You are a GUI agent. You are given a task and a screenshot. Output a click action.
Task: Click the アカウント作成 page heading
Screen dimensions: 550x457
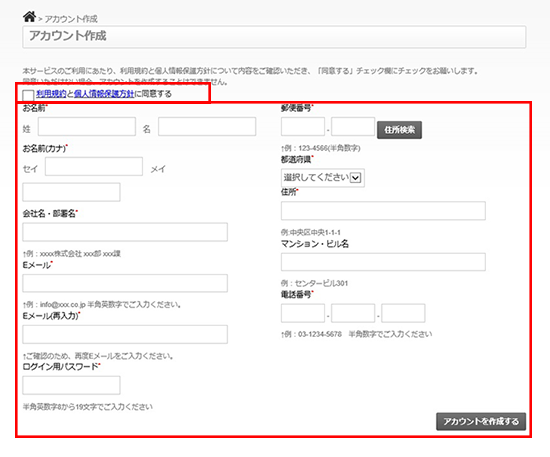click(x=67, y=36)
